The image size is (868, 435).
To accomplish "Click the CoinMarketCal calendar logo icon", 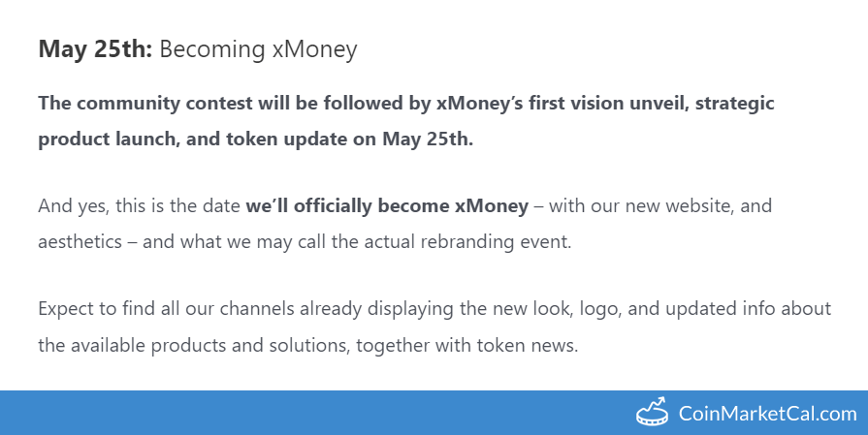I will click(653, 412).
